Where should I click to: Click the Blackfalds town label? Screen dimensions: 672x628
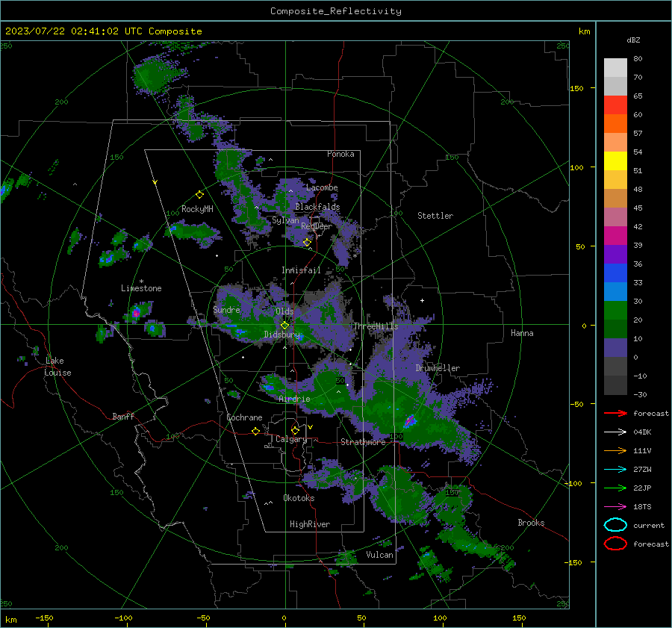pyautogui.click(x=317, y=207)
